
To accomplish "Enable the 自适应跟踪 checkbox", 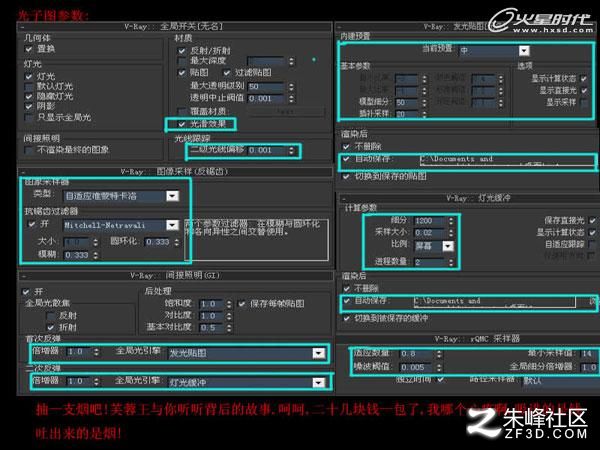I will 592,244.
